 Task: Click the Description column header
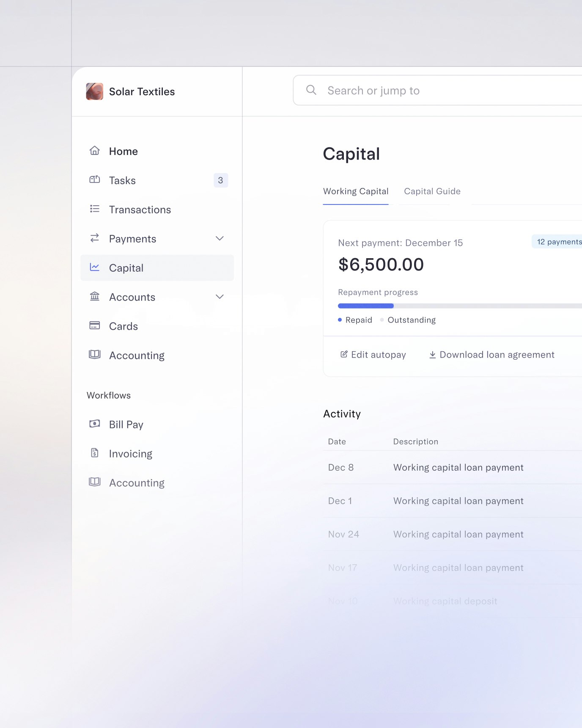pyautogui.click(x=416, y=441)
